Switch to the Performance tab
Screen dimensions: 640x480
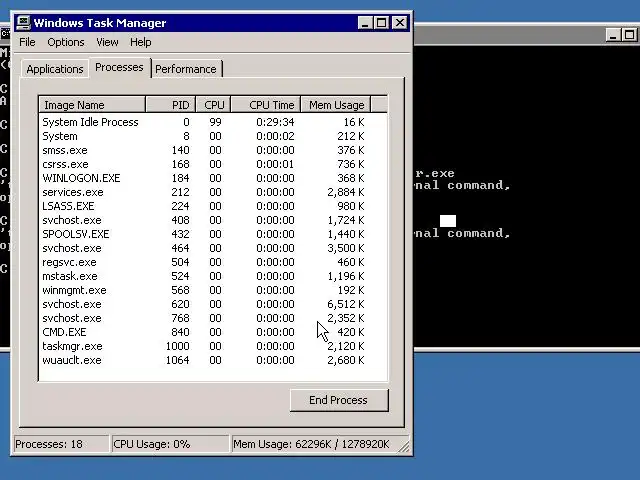[x=186, y=69]
